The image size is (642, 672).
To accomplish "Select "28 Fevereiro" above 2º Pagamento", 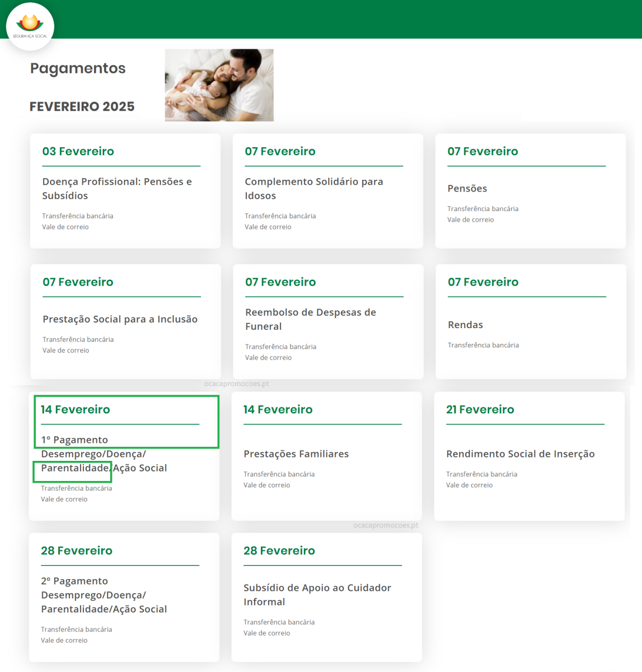I will (x=77, y=550).
